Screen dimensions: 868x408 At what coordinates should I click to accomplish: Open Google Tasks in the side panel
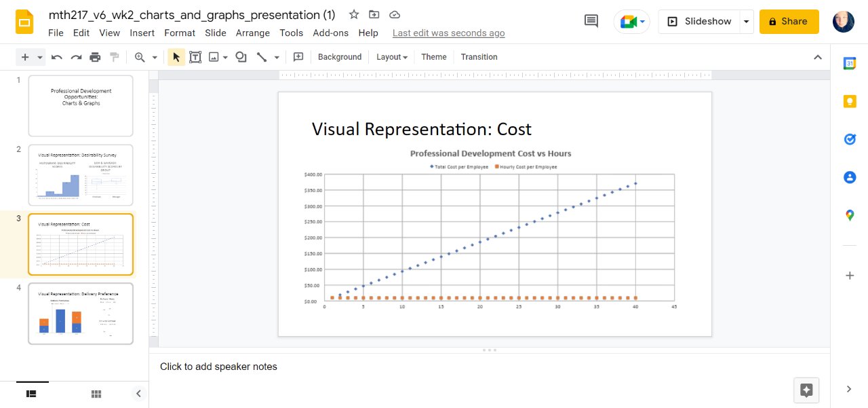(x=850, y=139)
